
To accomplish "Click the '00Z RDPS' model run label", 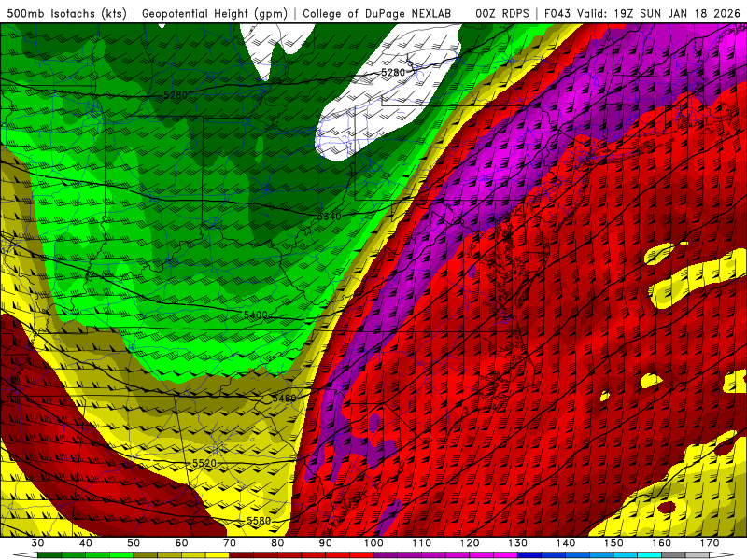I will click(502, 13).
